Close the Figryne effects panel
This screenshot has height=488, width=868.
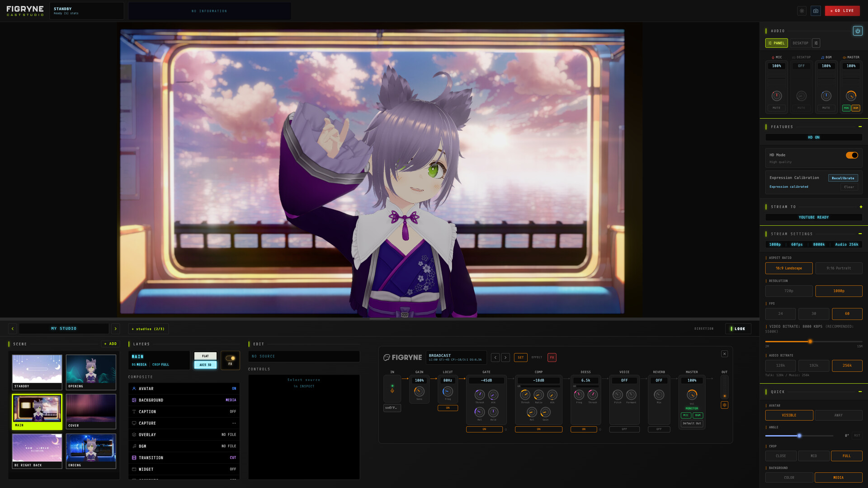[724, 354]
